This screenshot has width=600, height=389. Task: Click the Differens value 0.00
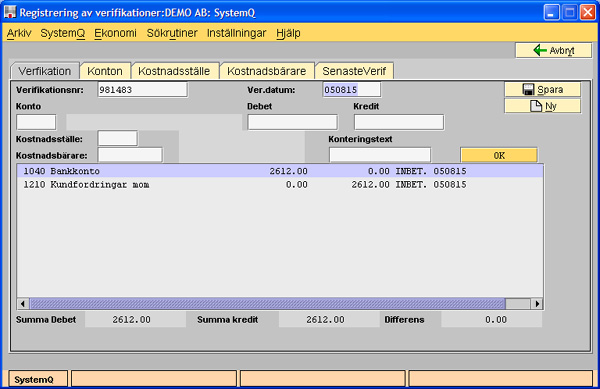(491, 319)
